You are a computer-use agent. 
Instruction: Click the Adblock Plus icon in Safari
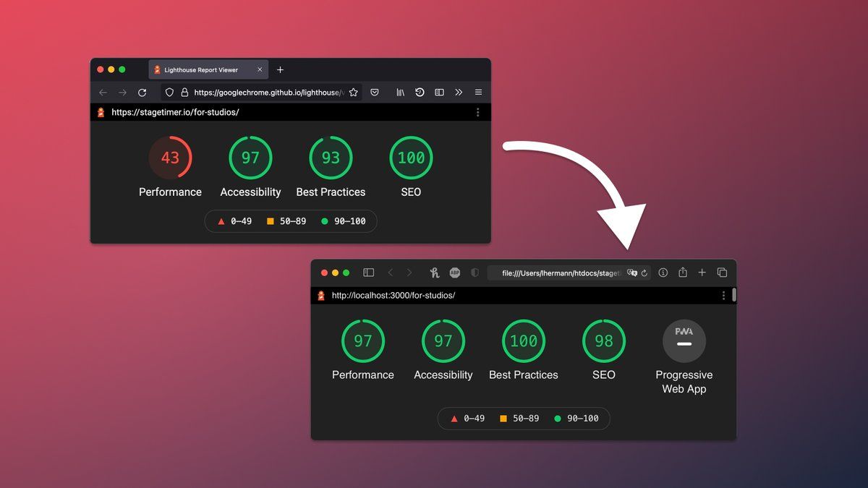pyautogui.click(x=455, y=273)
